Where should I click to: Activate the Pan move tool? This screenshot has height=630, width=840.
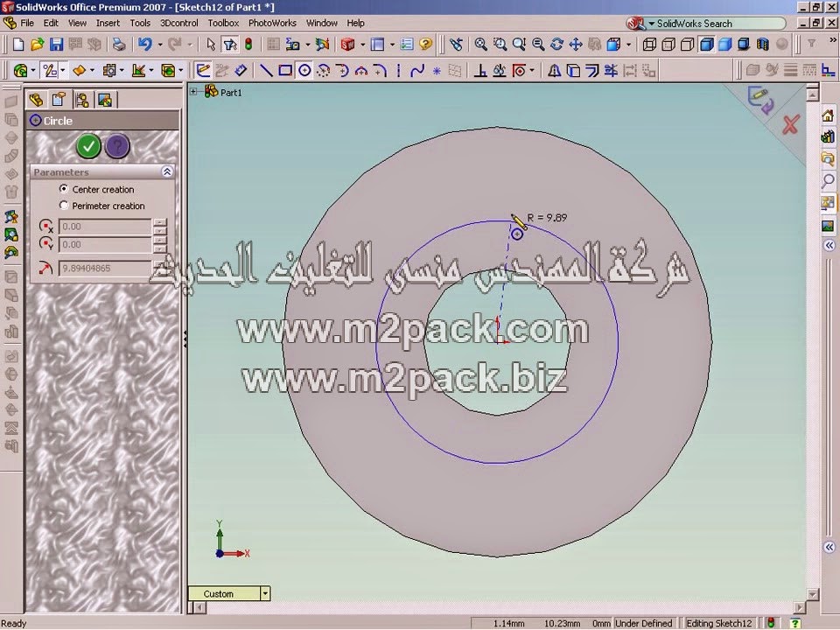[x=576, y=45]
